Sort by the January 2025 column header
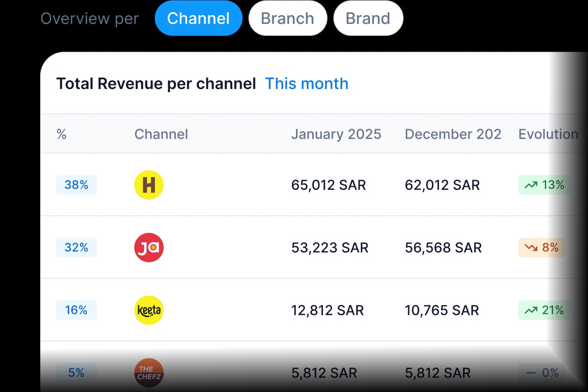 (336, 134)
